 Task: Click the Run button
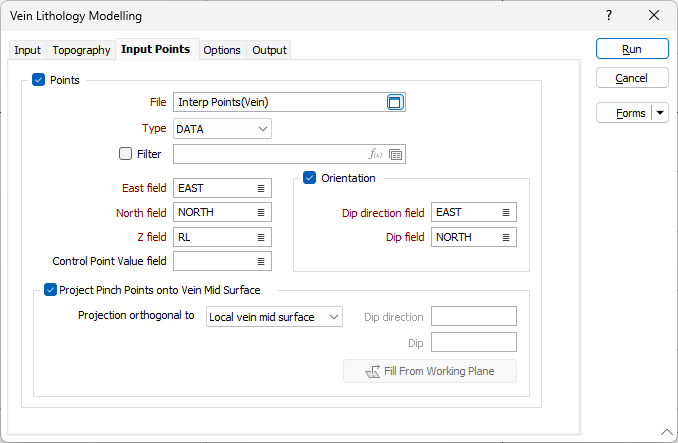(x=632, y=49)
